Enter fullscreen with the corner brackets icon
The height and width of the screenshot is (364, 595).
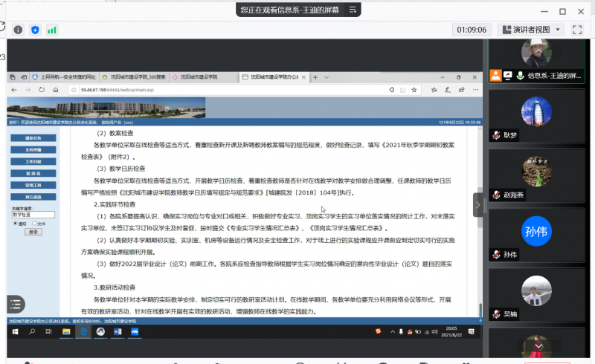577,30
